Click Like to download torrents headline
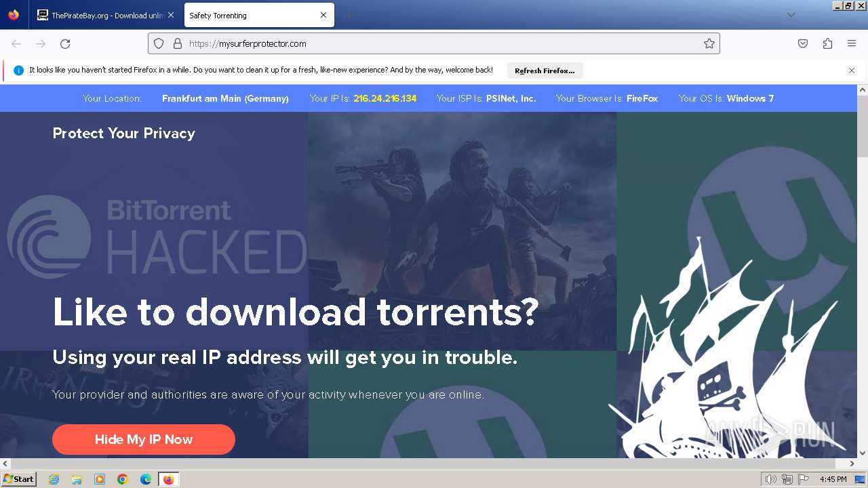Viewport: 868px width, 488px height. [x=296, y=312]
